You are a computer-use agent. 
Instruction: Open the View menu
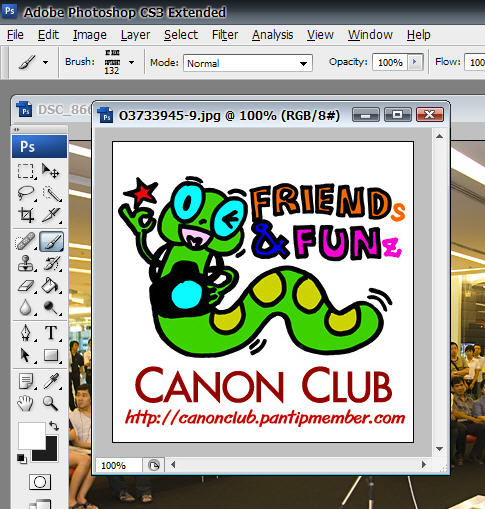pos(320,35)
